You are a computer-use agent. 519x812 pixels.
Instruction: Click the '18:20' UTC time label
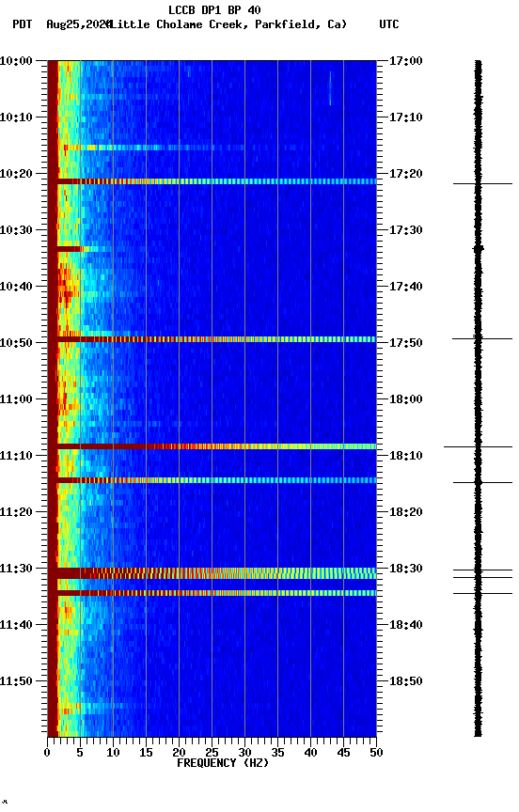click(x=405, y=512)
